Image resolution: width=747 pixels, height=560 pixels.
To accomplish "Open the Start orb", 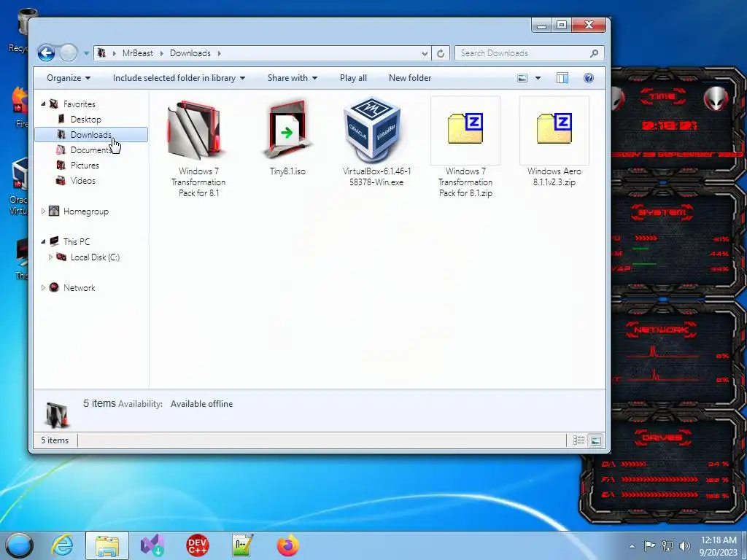I will point(19,545).
